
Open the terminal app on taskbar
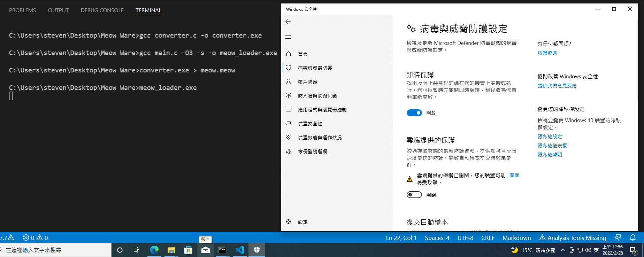click(x=222, y=250)
